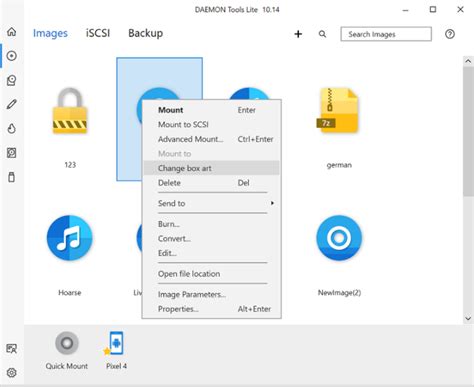Screen dimensions: 474x387
Task: Open the account icon near the sidebar bottom
Action: 12,349
